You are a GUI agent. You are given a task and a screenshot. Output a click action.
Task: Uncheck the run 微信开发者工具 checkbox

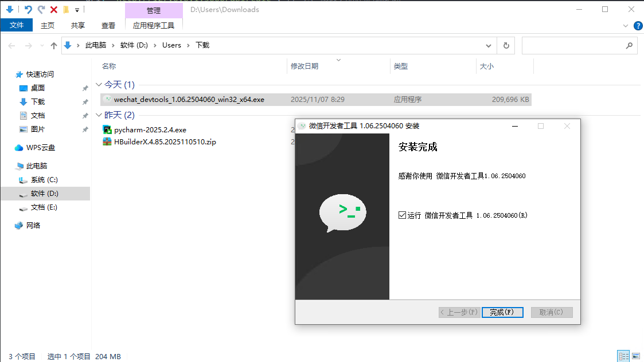(x=402, y=215)
